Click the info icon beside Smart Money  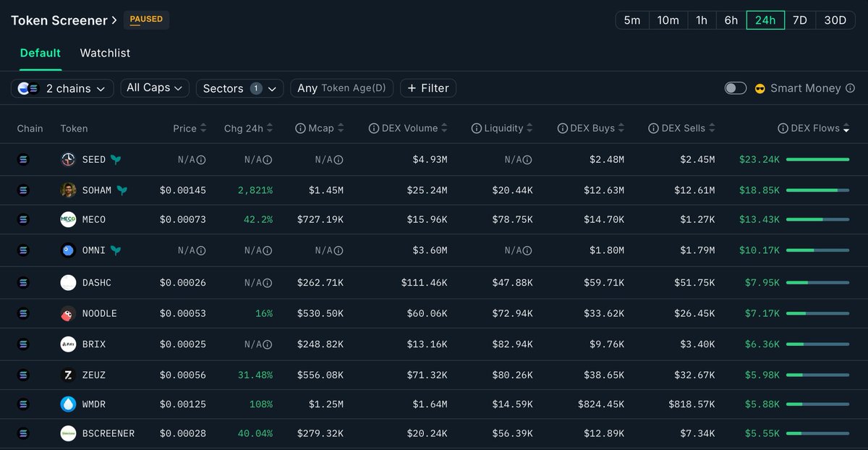pos(850,88)
